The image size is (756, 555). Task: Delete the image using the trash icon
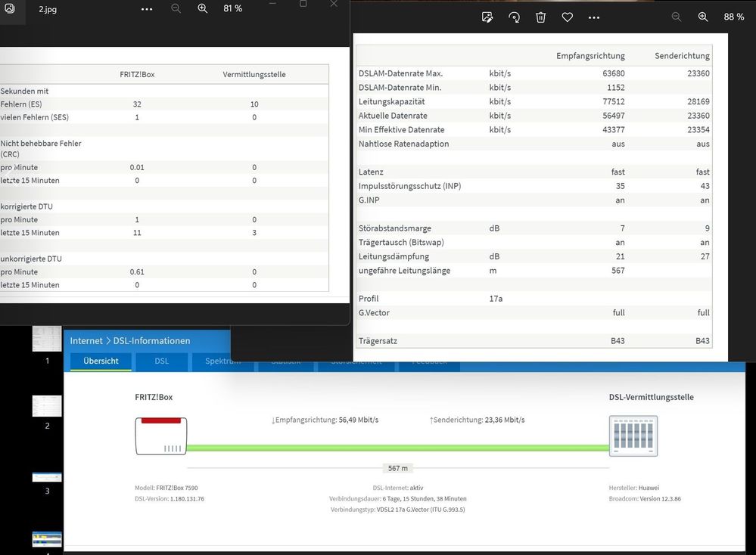[x=540, y=17]
